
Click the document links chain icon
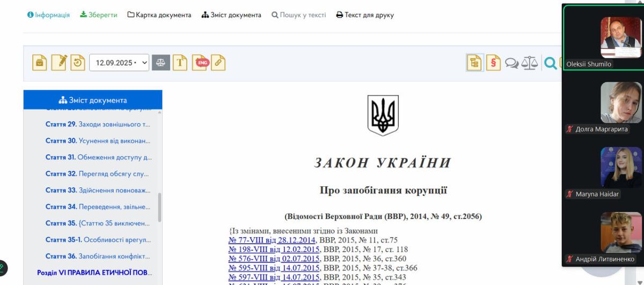[218, 63]
